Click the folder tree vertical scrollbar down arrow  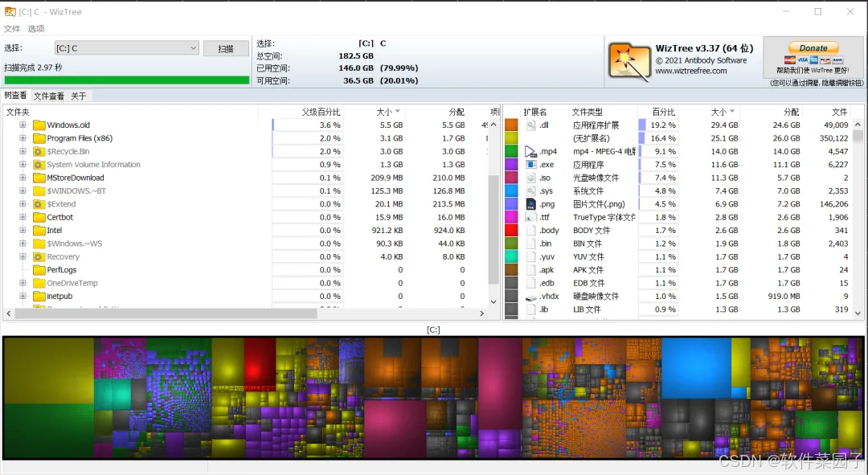(x=493, y=301)
